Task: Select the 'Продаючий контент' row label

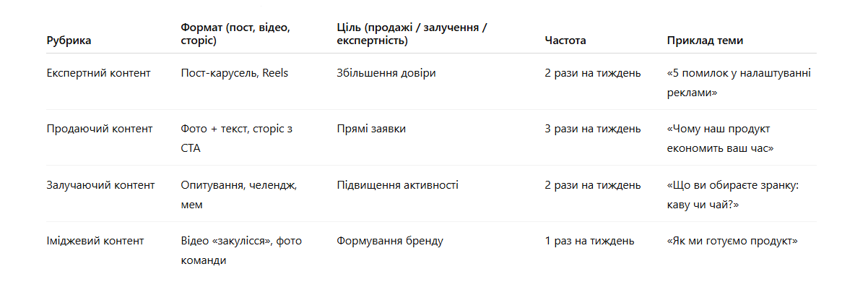Action: point(100,129)
